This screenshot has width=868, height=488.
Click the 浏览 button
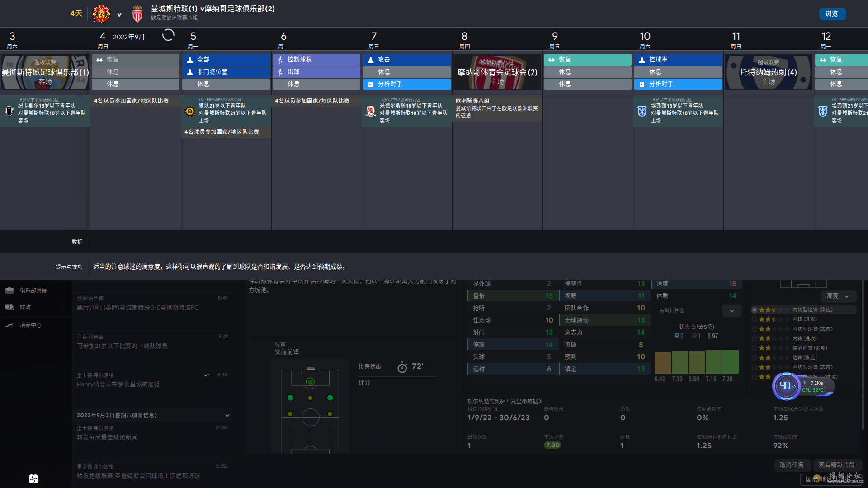(832, 14)
